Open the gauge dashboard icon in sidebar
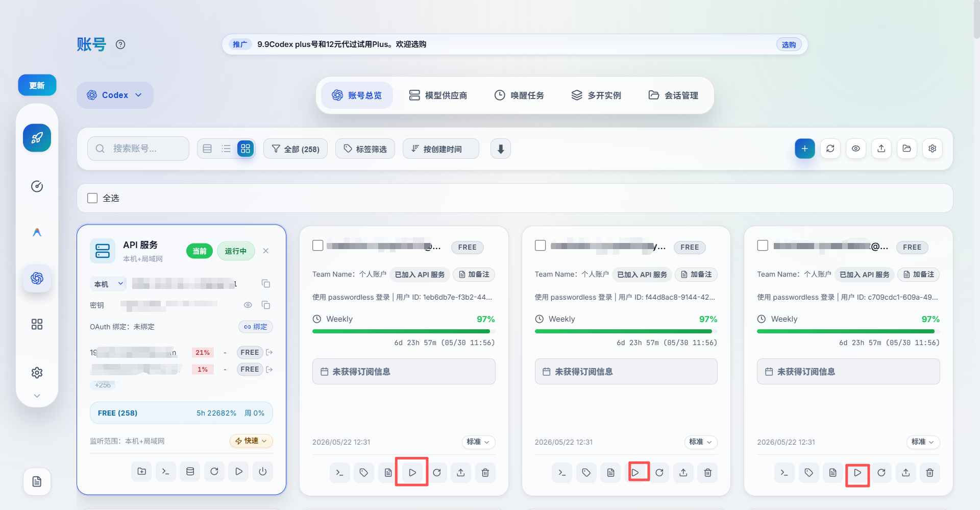 pos(37,186)
